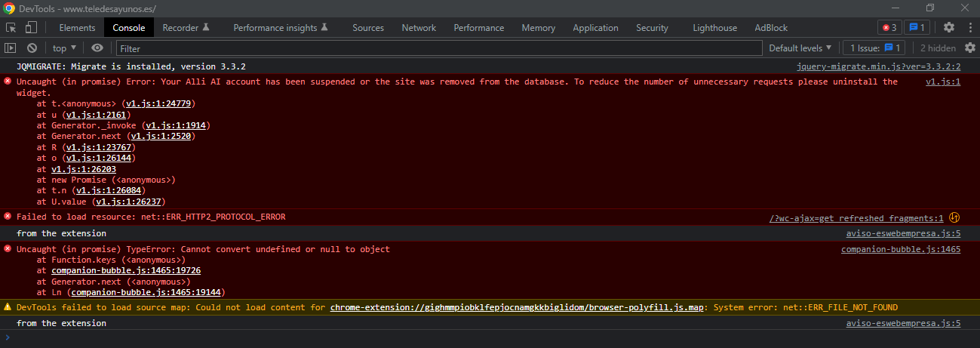Toggle the live expression eye icon
The width and height of the screenshot is (980, 348).
(x=97, y=48)
